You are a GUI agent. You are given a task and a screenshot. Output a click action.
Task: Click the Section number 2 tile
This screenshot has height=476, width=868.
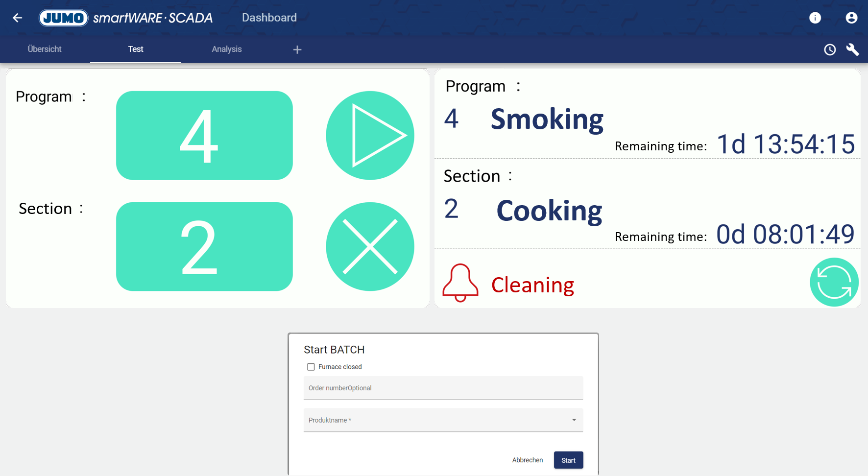204,247
